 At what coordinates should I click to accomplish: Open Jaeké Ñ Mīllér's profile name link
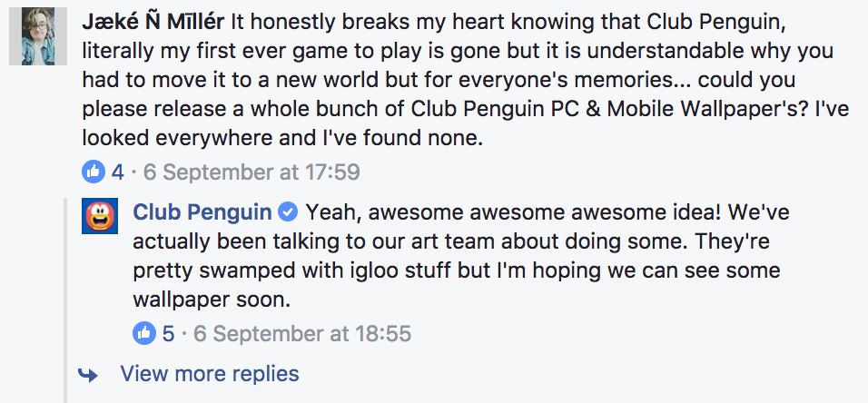[x=152, y=19]
